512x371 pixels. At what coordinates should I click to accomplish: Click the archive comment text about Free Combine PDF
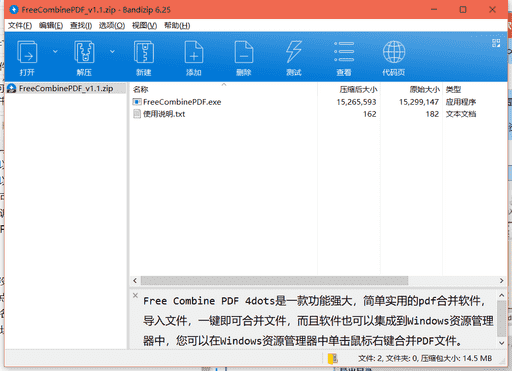pos(318,321)
